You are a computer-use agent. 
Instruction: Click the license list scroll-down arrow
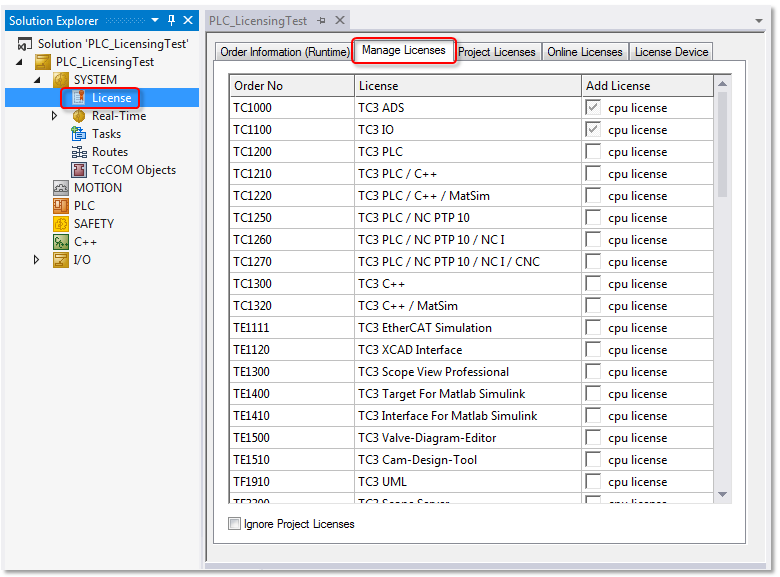722,494
